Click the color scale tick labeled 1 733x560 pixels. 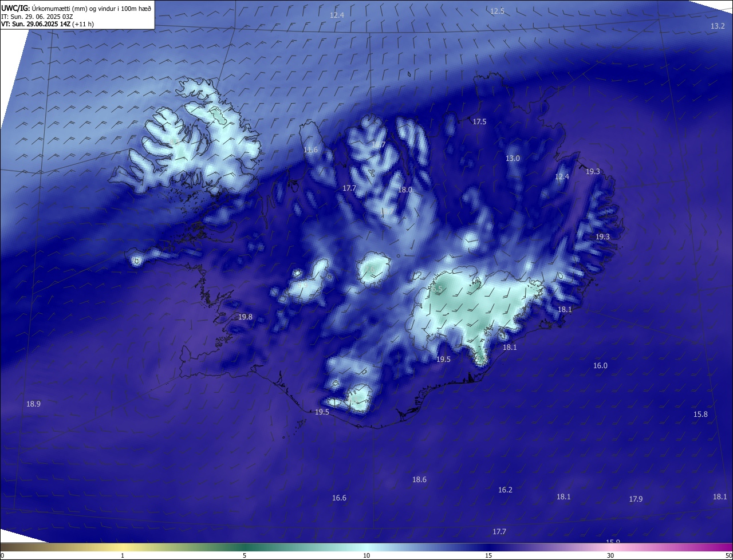[123, 555]
